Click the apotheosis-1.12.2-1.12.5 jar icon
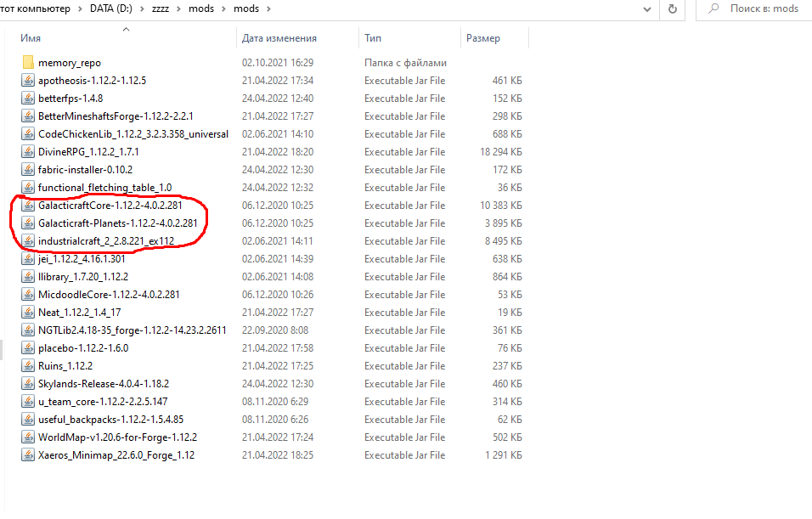The height and width of the screenshot is (519, 812). [28, 81]
